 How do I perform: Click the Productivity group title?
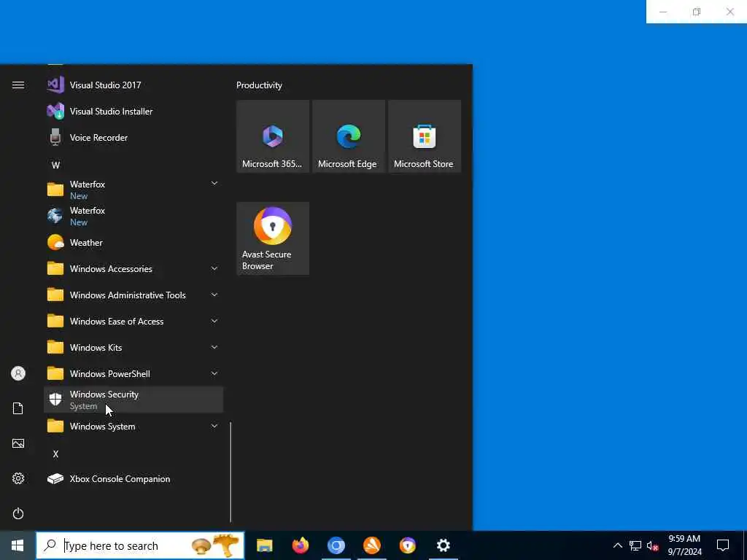click(259, 85)
